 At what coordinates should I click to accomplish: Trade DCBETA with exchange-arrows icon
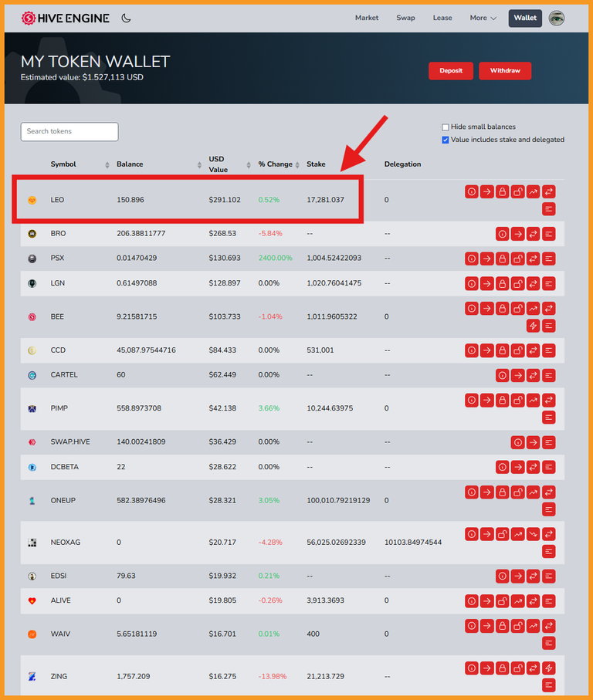pos(534,468)
